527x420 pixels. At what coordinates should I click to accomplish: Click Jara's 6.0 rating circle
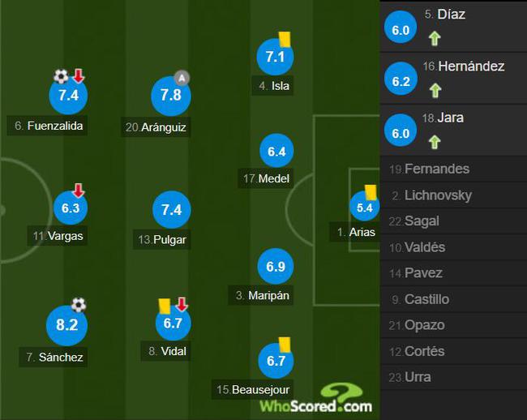click(401, 130)
